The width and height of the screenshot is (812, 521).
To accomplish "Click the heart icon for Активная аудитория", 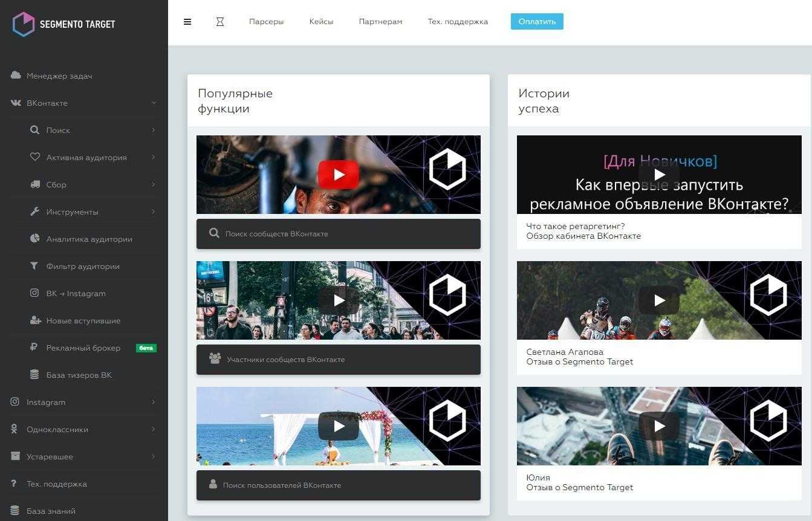I will coord(34,157).
